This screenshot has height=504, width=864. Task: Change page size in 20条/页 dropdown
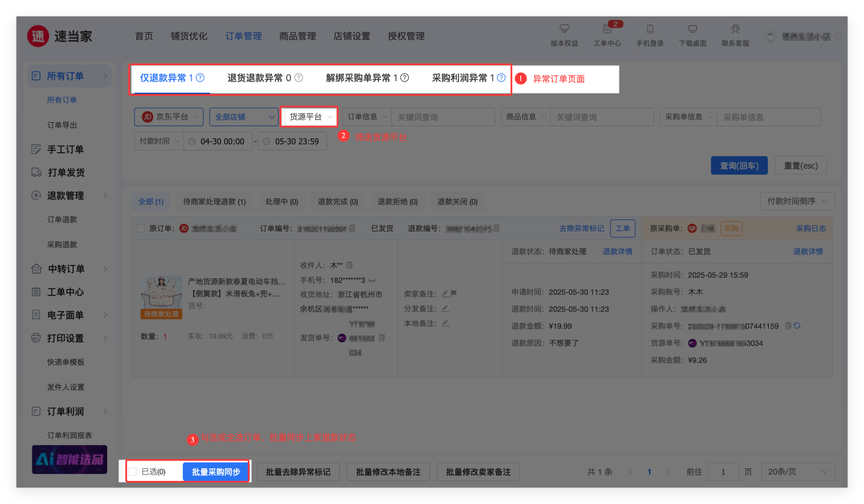[797, 472]
